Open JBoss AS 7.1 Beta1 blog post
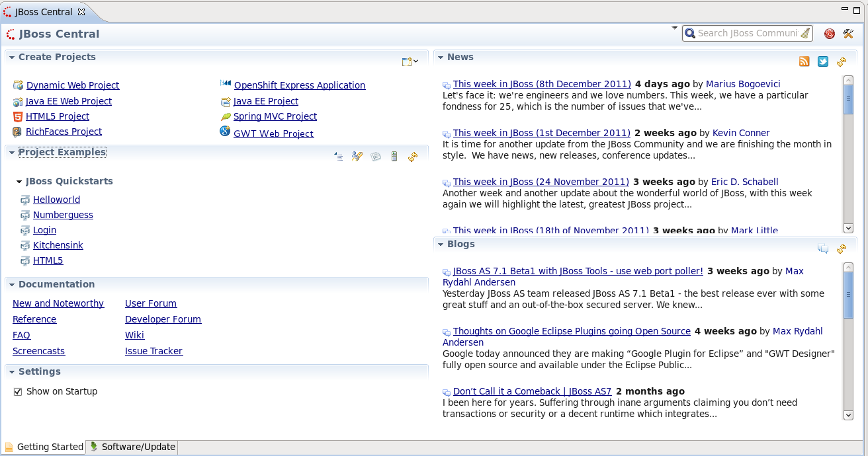Image resolution: width=868 pixels, height=456 pixels. pyautogui.click(x=578, y=271)
